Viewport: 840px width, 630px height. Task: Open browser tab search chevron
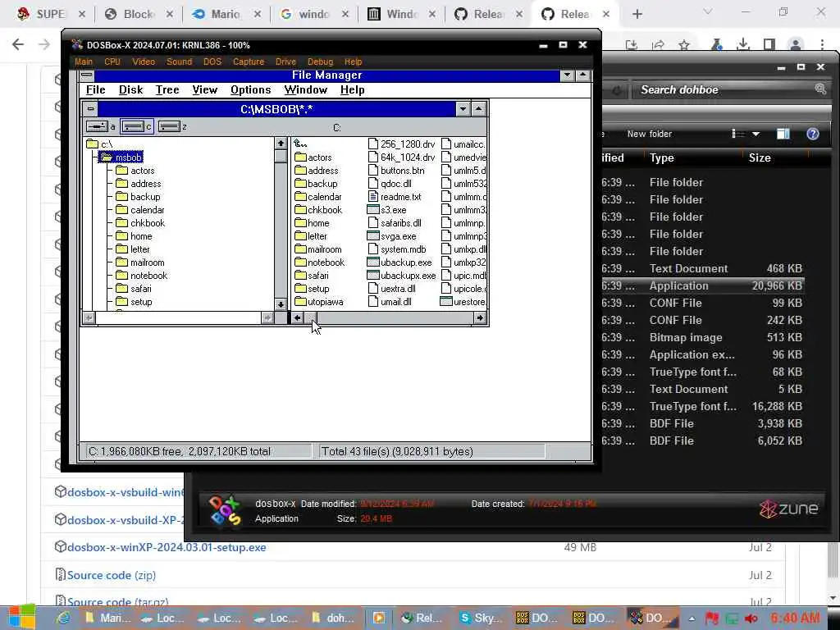[x=708, y=11]
